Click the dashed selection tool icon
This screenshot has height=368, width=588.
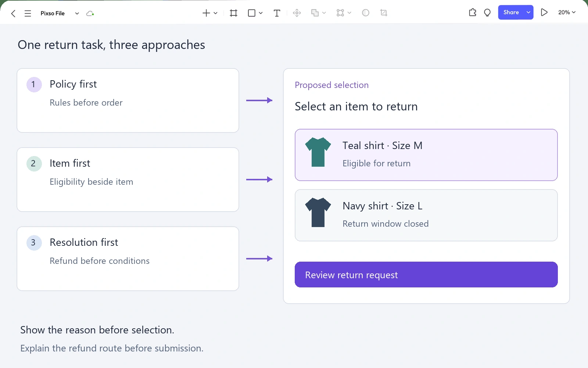point(340,13)
